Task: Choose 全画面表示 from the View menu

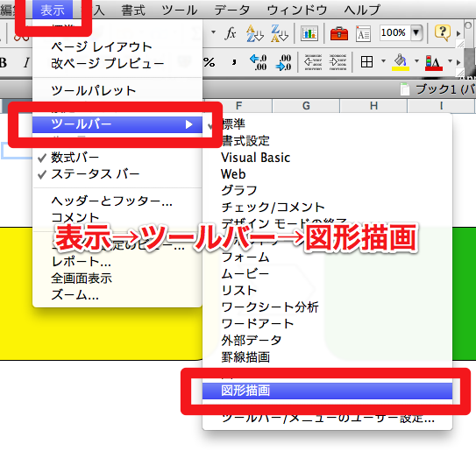Action: point(117,278)
